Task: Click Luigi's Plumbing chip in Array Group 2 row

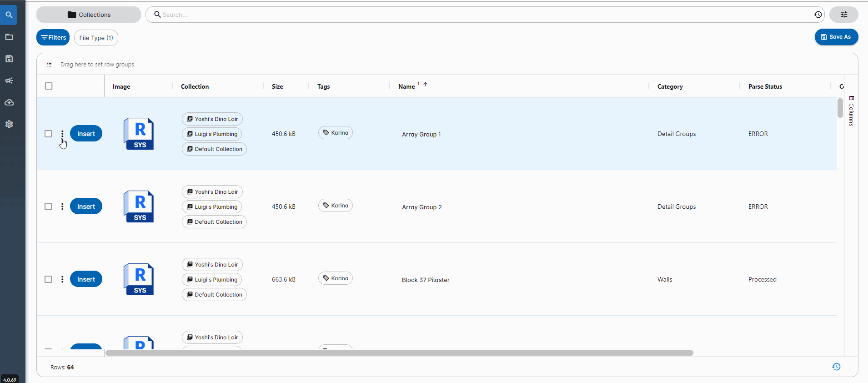Action: pyautogui.click(x=212, y=207)
